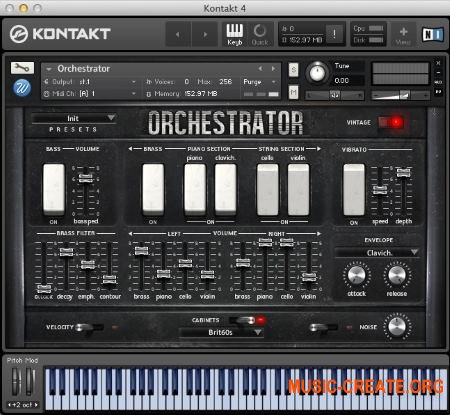Expand the Orchestrator instrument name arrow
This screenshot has width=450, height=415.
[49, 69]
